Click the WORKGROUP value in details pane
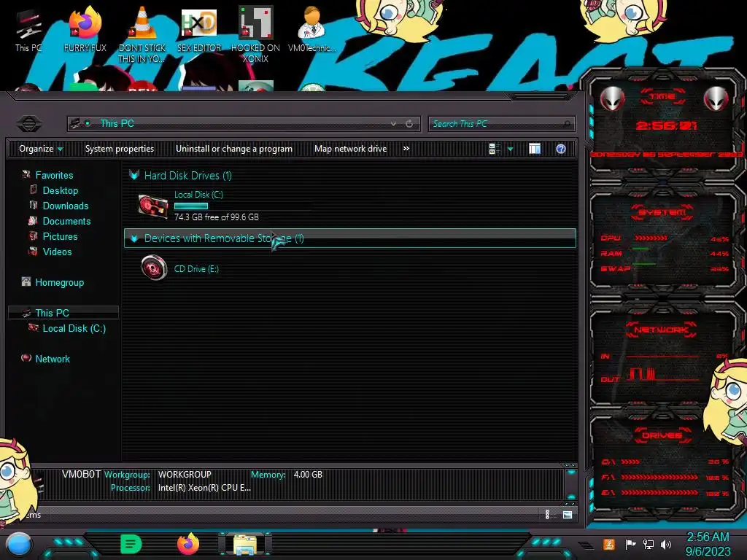Screen dimensions: 747x560 [185, 475]
